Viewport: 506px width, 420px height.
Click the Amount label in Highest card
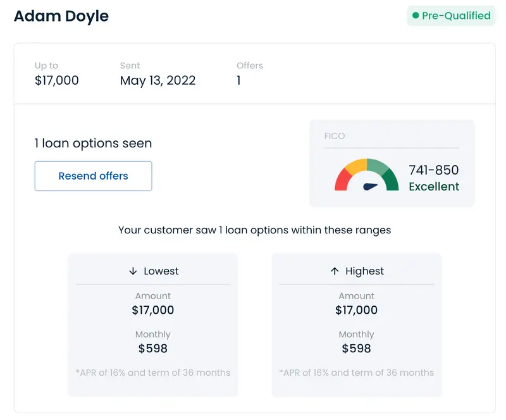[357, 296]
